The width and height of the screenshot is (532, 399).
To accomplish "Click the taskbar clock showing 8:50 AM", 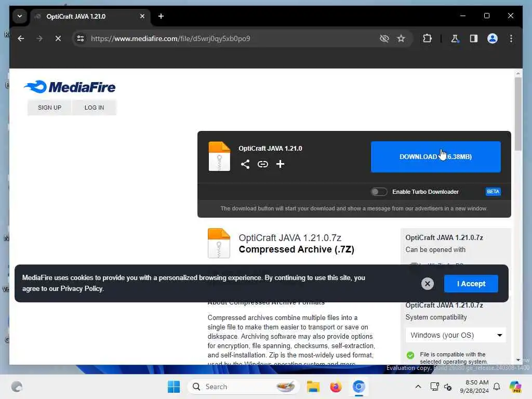I will [x=474, y=387].
